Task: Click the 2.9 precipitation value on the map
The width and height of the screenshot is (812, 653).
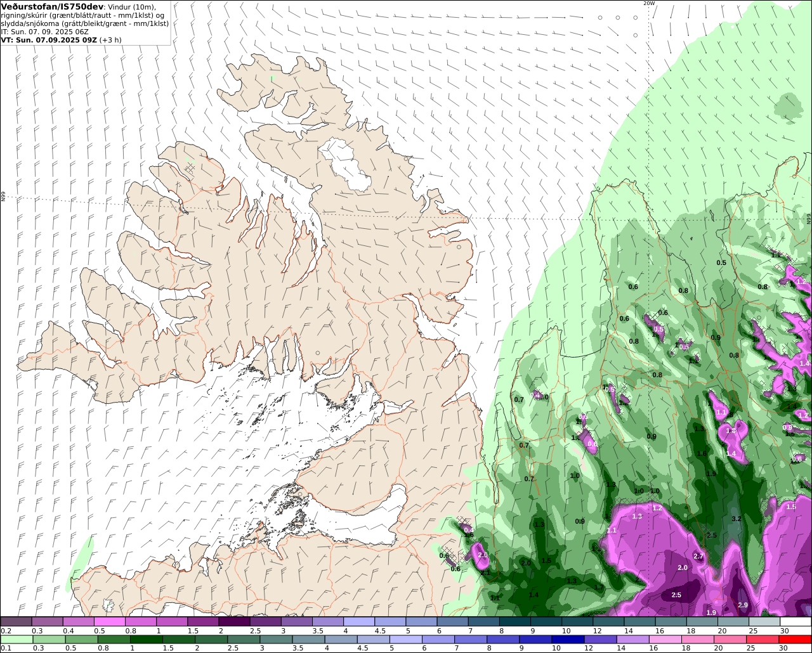Action: [743, 605]
